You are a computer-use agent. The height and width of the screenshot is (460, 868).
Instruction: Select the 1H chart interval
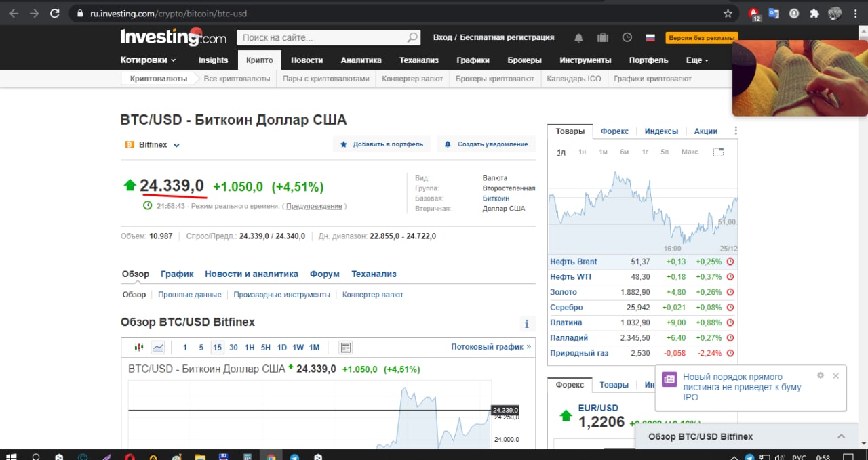[250, 348]
